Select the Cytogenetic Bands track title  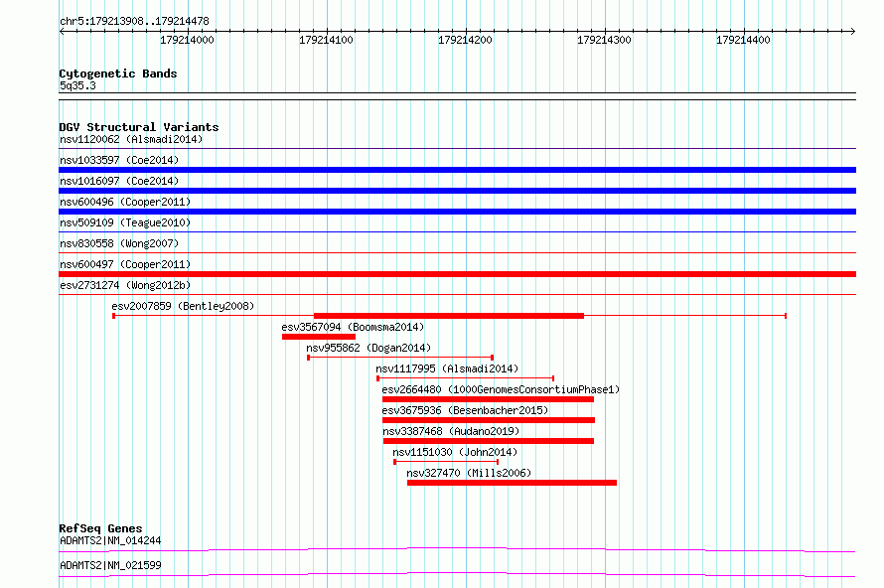[x=118, y=73]
